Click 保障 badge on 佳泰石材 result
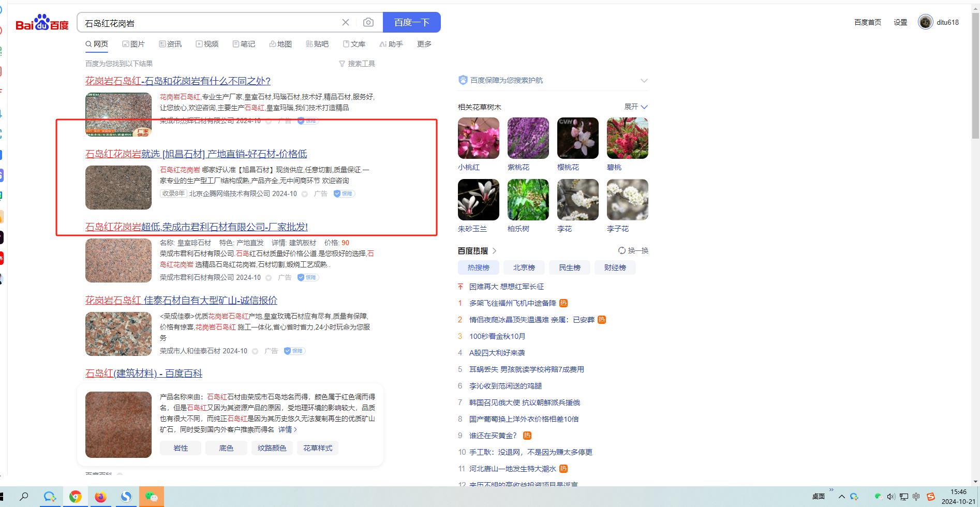Image resolution: width=980 pixels, height=507 pixels. pyautogui.click(x=294, y=351)
